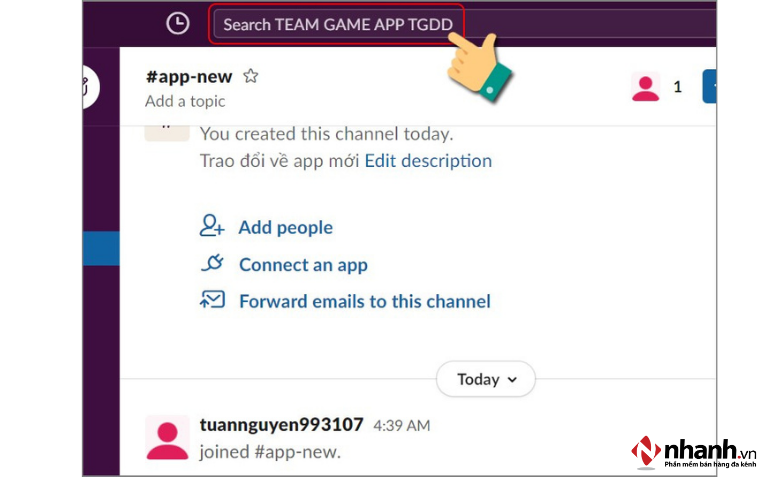Expand the Today date dropdown
The height and width of the screenshot is (478, 765).
point(486,379)
